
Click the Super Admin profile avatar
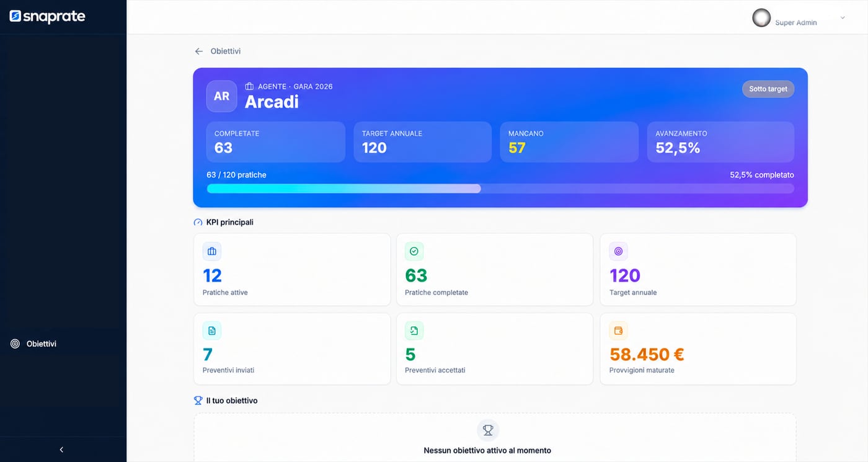(x=761, y=18)
